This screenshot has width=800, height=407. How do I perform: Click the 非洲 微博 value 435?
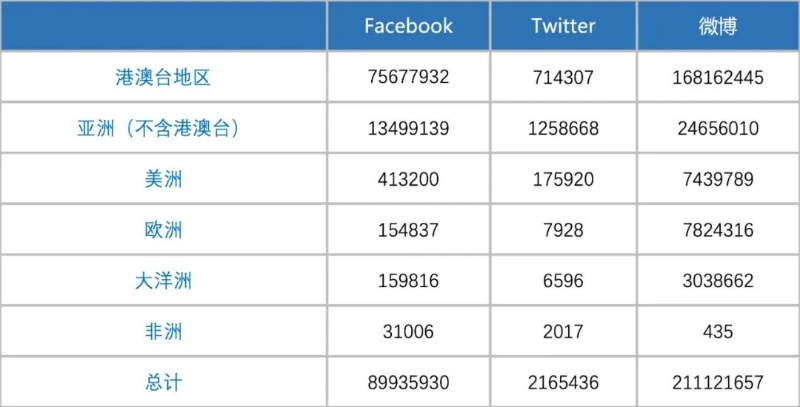[x=718, y=332]
